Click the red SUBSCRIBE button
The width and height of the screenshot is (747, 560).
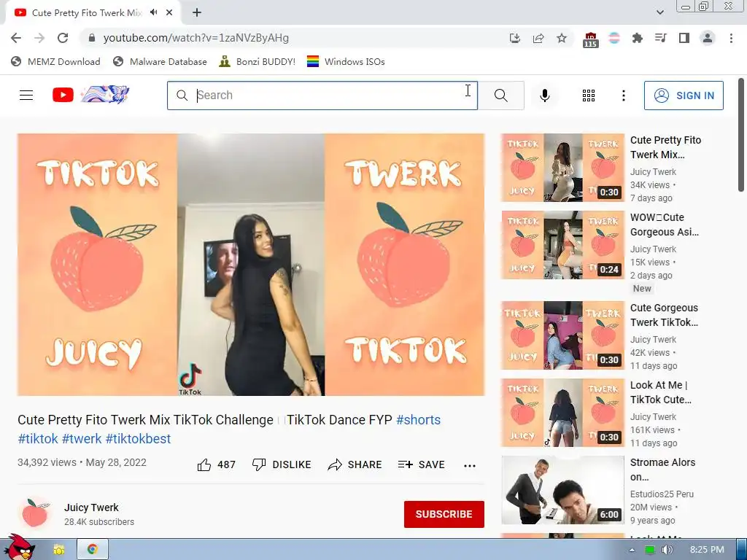coord(444,514)
